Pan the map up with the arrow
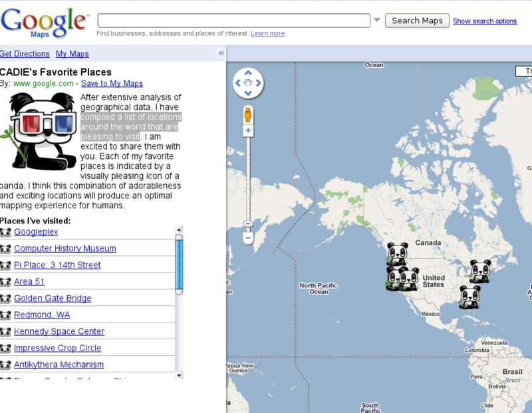 (x=248, y=72)
